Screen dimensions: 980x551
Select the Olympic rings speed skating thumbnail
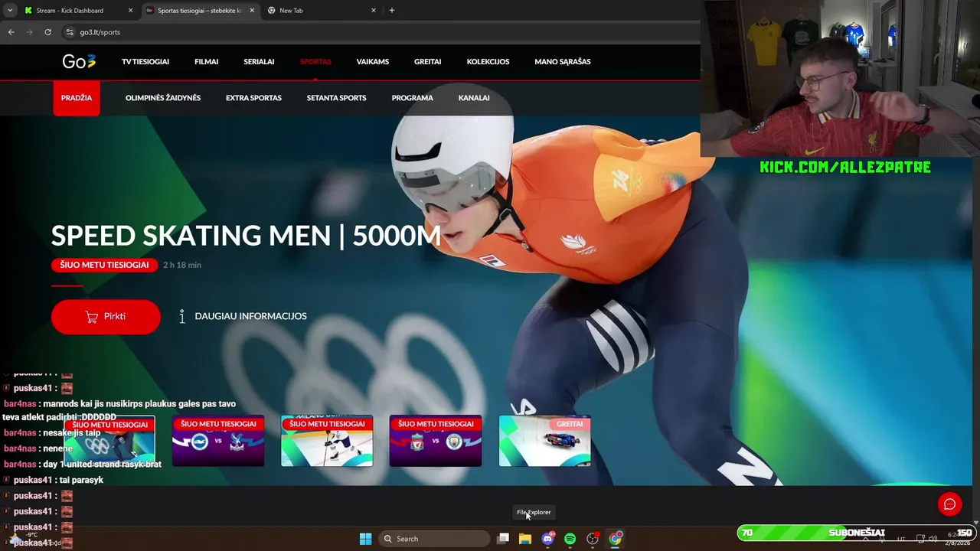coord(109,441)
